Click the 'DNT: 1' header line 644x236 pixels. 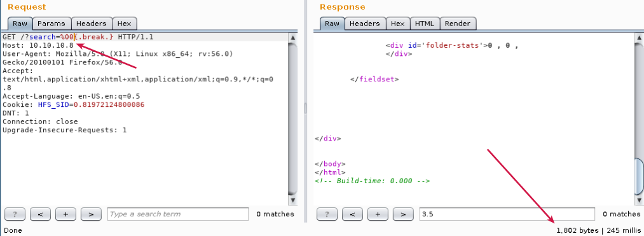[x=16, y=113]
